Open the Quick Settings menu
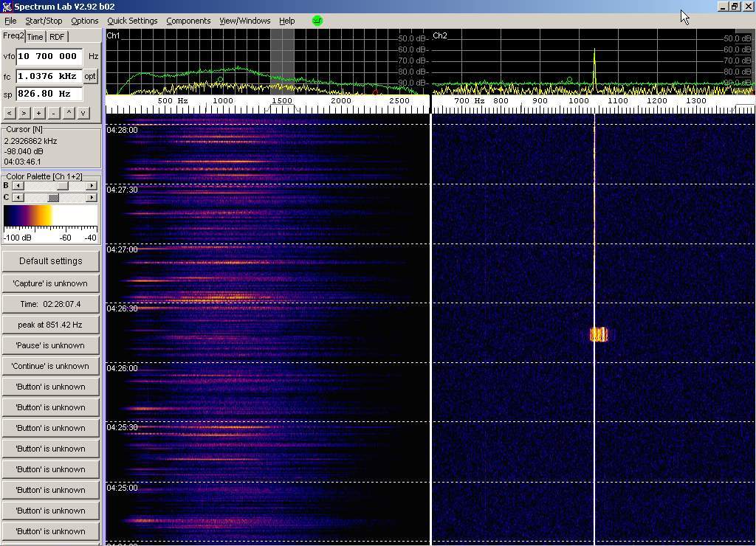The image size is (756, 546). tap(132, 21)
